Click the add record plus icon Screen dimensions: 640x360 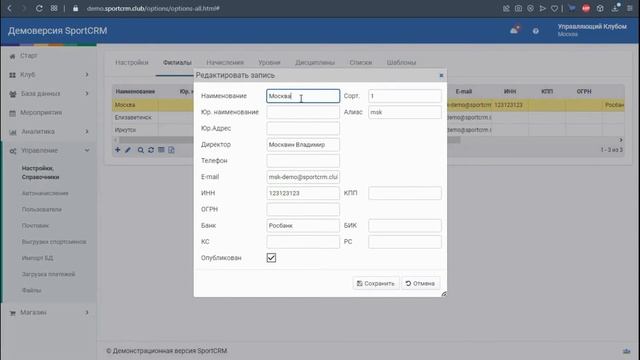click(118, 150)
